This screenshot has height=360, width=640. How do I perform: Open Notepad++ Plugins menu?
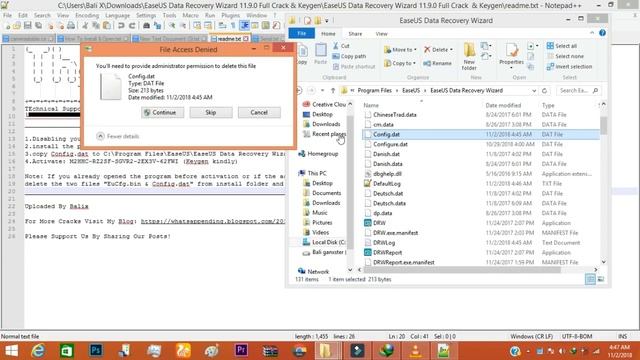click(231, 16)
